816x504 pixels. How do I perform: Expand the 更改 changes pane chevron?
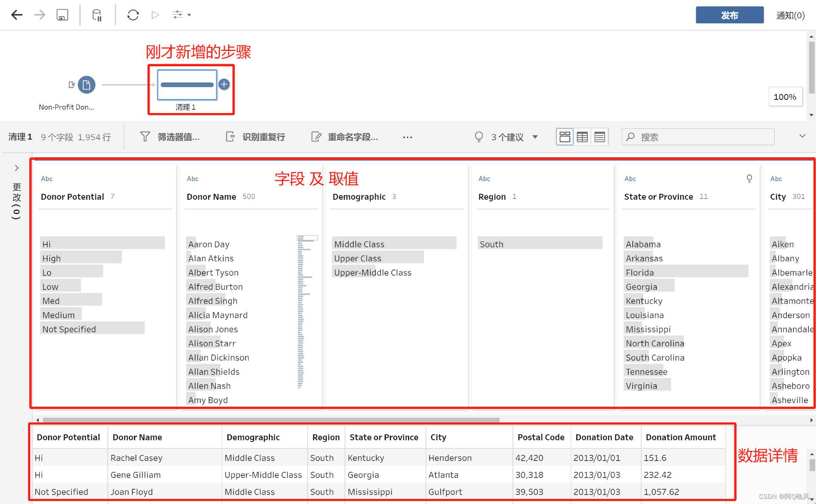click(17, 168)
